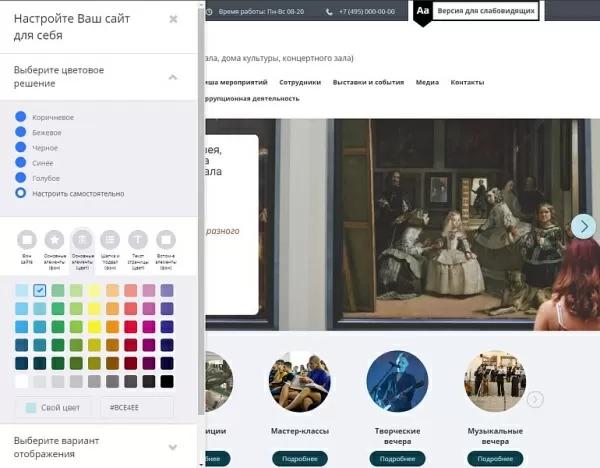Open the 'Сотрудники' menu item
The height and width of the screenshot is (468, 600).
coord(300,82)
